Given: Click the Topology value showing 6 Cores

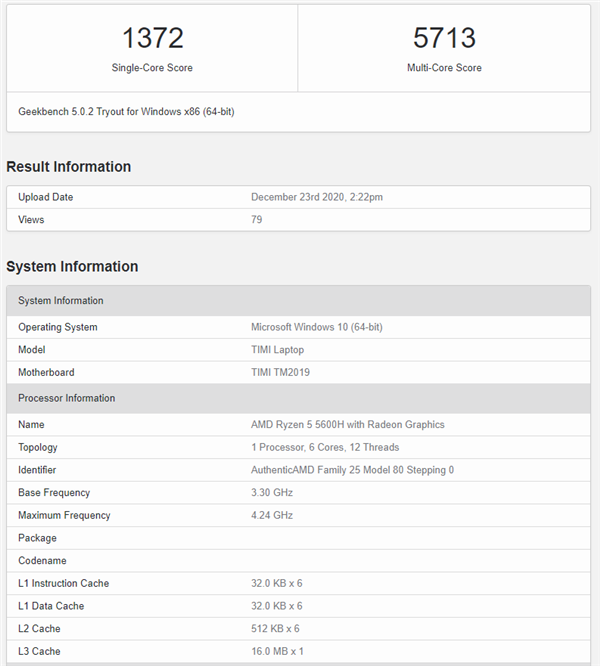Looking at the screenshot, I should [x=325, y=447].
